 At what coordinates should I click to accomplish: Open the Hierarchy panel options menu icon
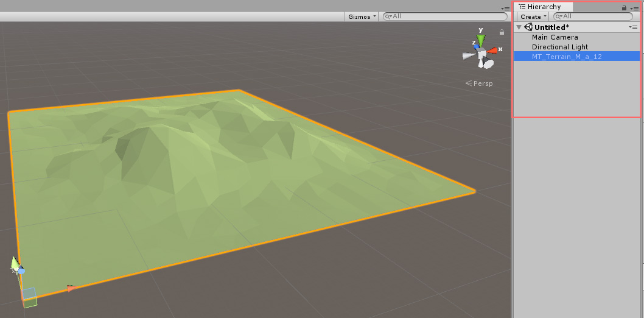[x=635, y=8]
